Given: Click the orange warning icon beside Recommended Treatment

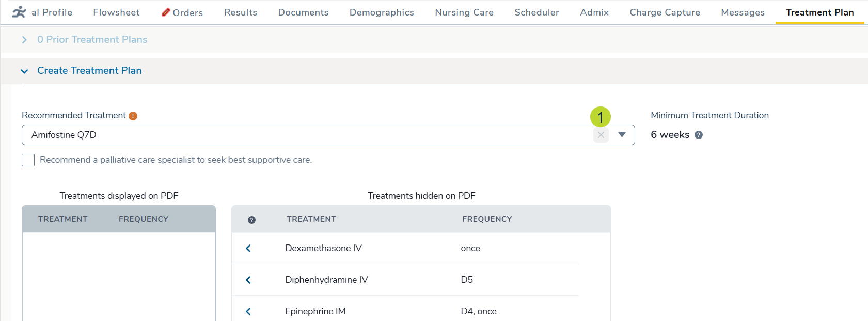Looking at the screenshot, I should (133, 116).
